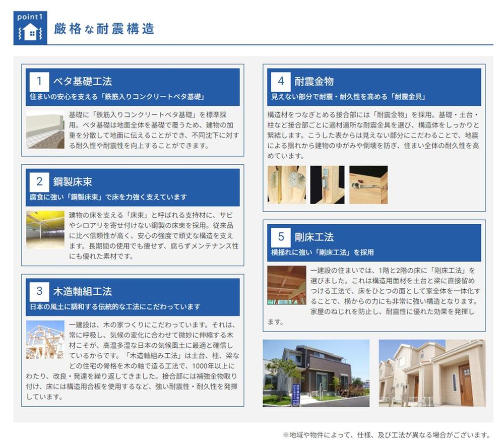This screenshot has width=504, height=448.
Task: Click the number 5 badge for 剛床工法
Action: 281,236
